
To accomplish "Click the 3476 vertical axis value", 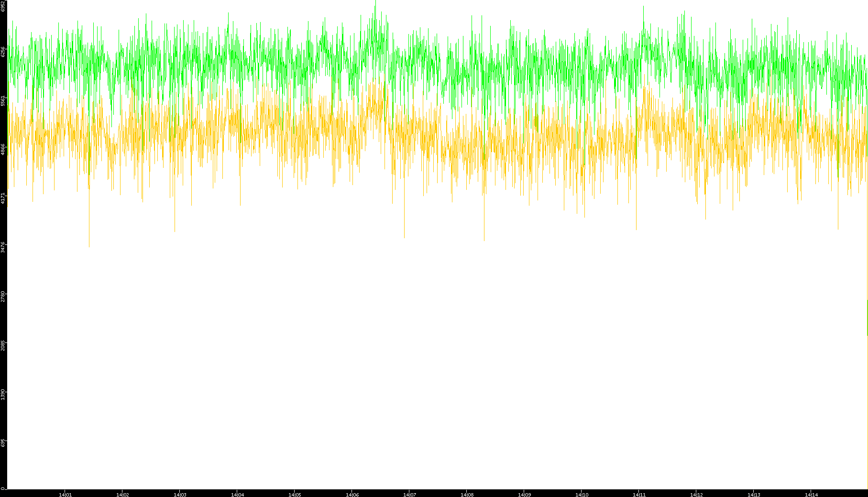I will (x=3, y=247).
